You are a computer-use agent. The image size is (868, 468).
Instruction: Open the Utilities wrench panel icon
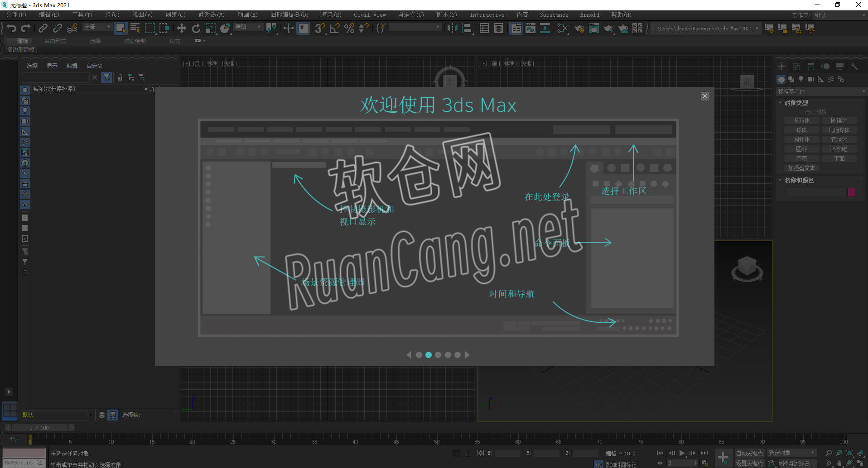click(x=854, y=67)
